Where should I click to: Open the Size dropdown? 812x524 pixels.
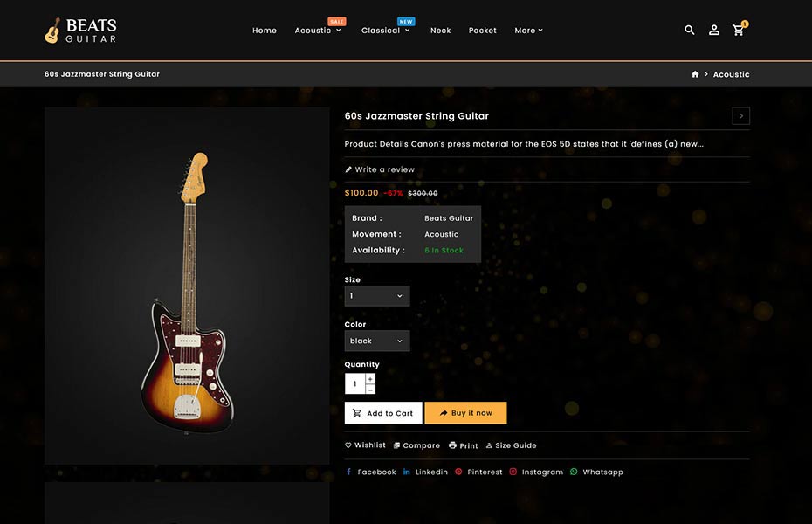376,296
